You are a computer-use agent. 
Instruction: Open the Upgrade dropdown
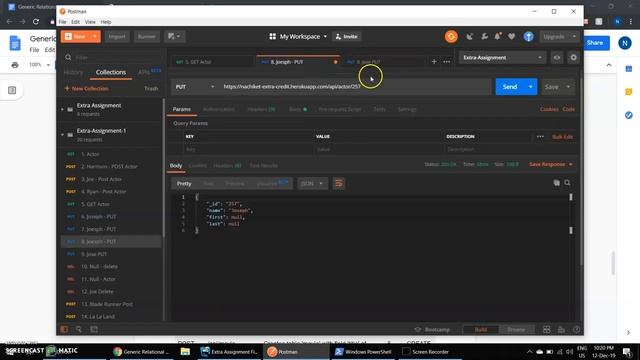560,37
